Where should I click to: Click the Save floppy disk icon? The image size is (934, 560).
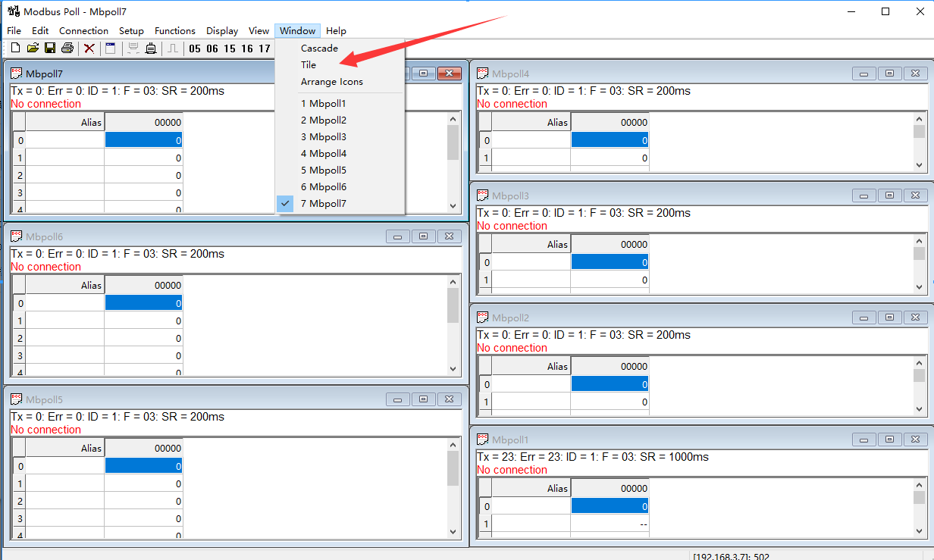(50, 48)
